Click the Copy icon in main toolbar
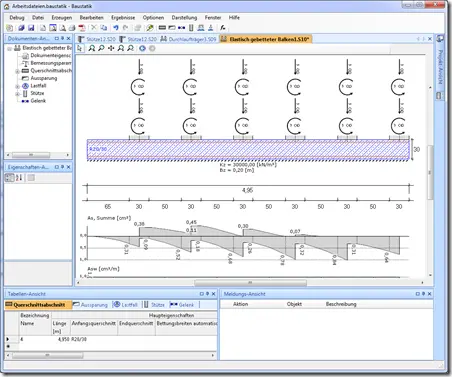The image size is (452, 377). (104, 28)
